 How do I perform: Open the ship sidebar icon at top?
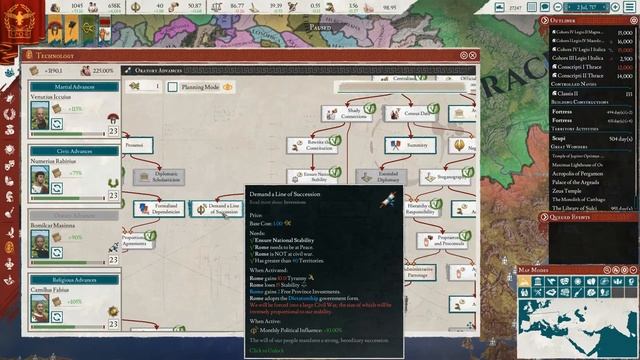pyautogui.click(x=9, y=72)
